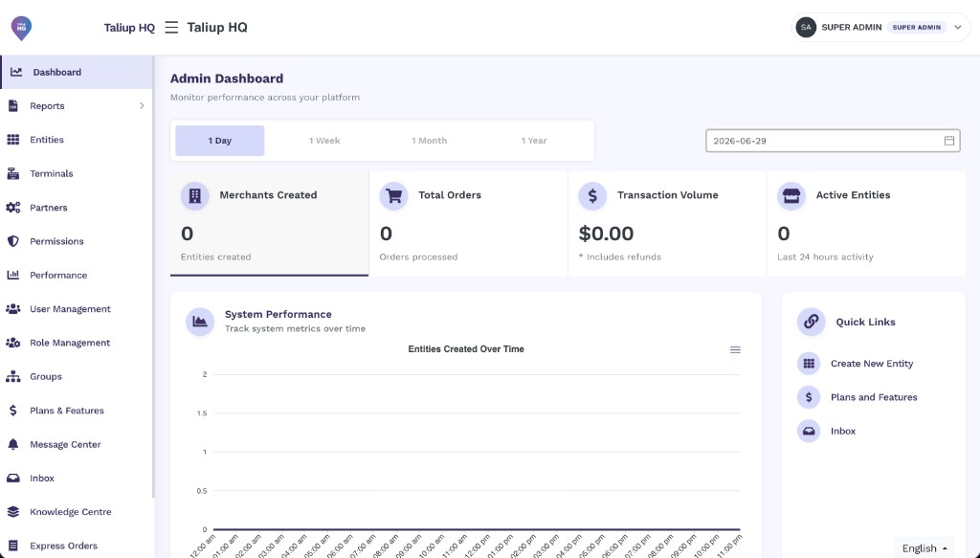Click the Knowledge Centre layers icon

tap(13, 512)
